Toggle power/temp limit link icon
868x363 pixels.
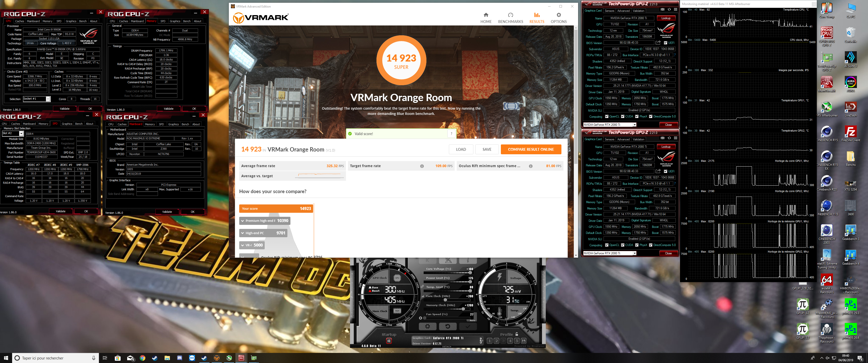point(422,286)
